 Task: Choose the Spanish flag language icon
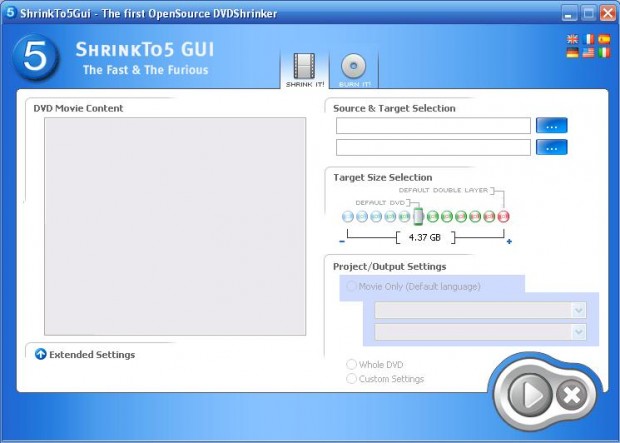604,39
